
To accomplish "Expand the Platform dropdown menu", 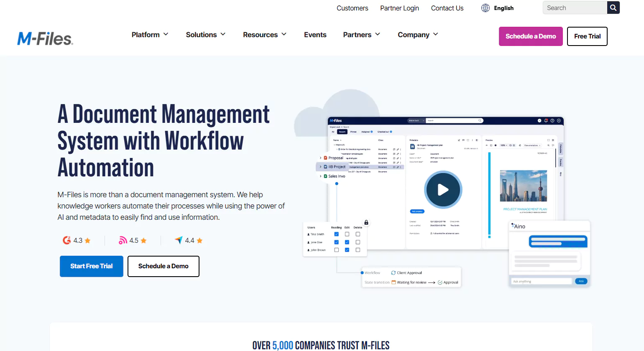I will click(x=150, y=35).
